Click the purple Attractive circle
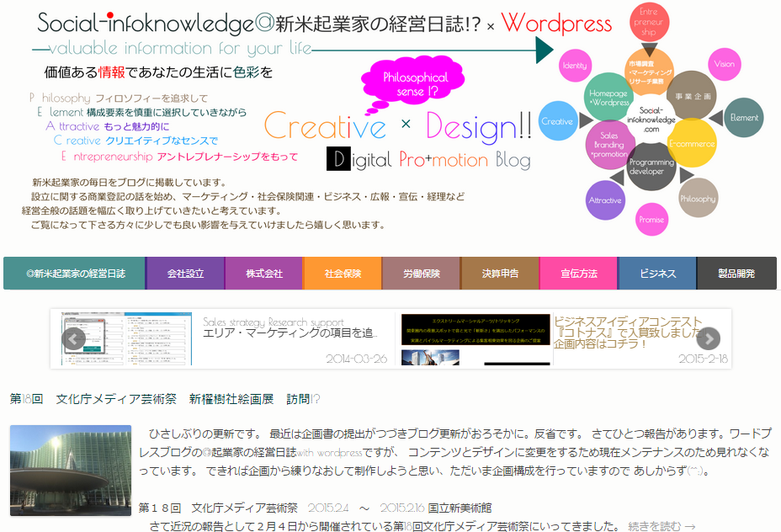This screenshot has width=781, height=532. pos(605,200)
